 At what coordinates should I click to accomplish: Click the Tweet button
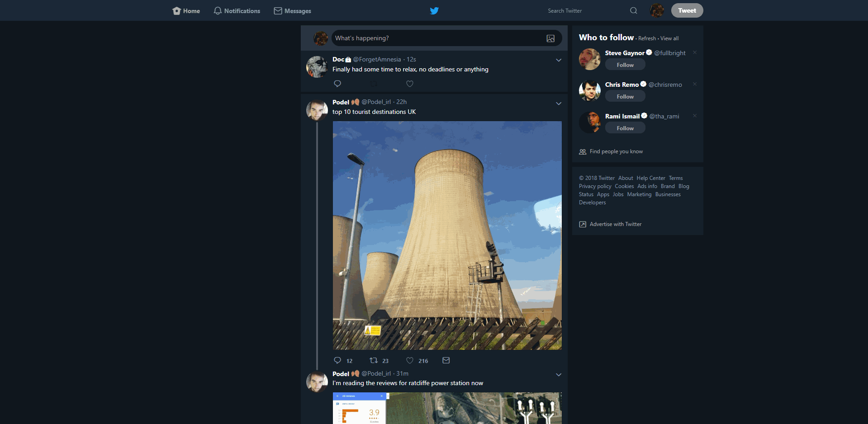pyautogui.click(x=687, y=10)
